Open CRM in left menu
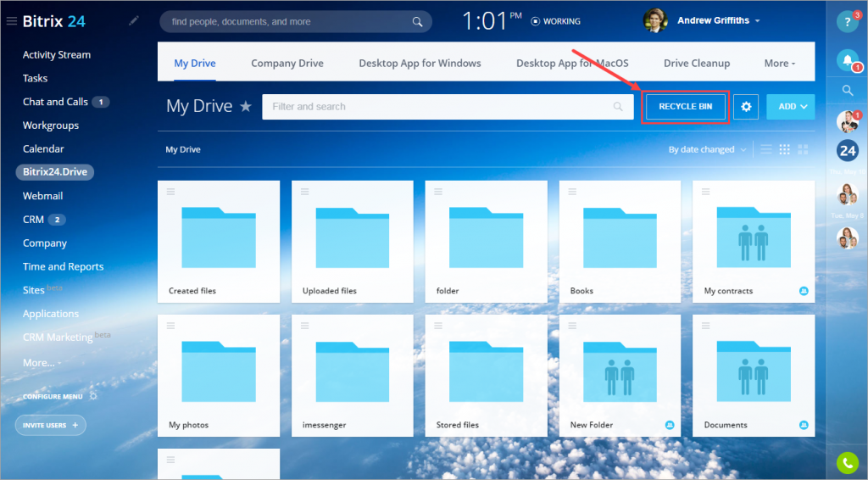868x480 pixels. click(33, 220)
